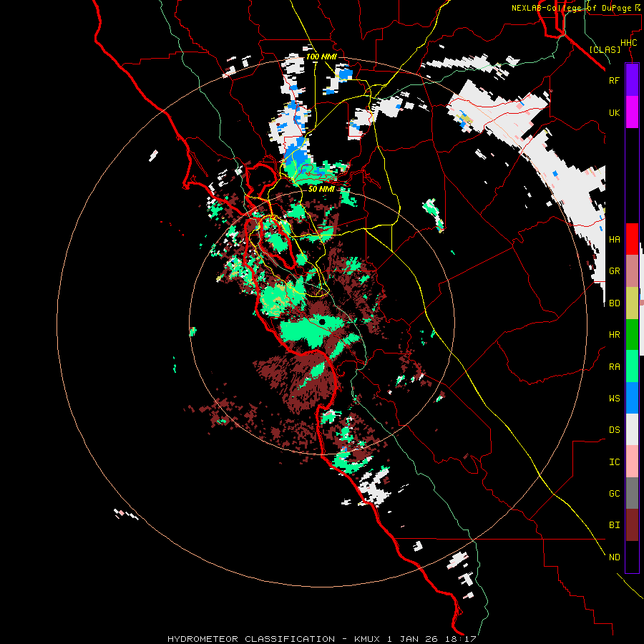The image size is (644, 644).
Task: Click the RF legend label
Action: coord(614,80)
